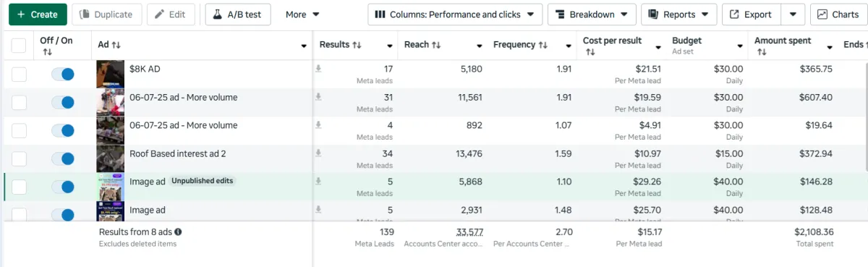Expand the Breakdown dropdown
Image resolution: width=868 pixels, height=267 pixels.
click(x=592, y=14)
